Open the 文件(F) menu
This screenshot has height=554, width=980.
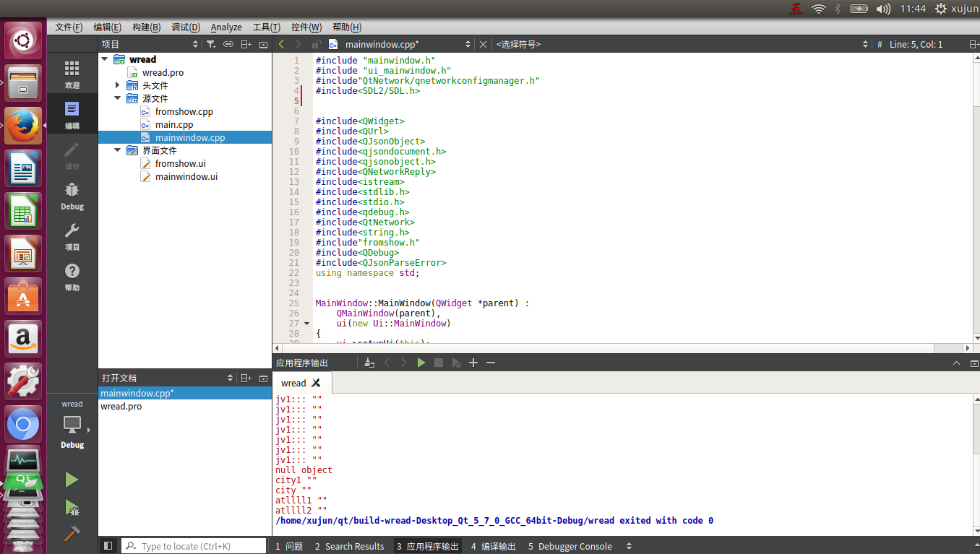(x=69, y=27)
